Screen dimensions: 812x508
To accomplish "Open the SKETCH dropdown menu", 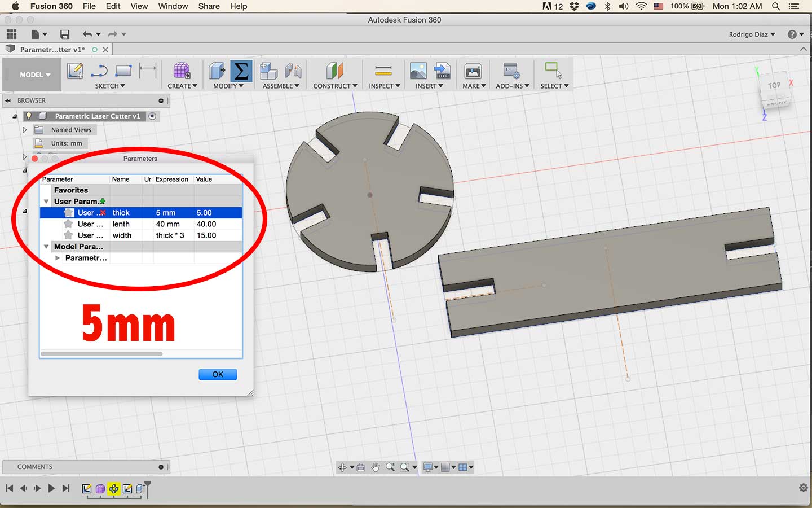I will (110, 86).
